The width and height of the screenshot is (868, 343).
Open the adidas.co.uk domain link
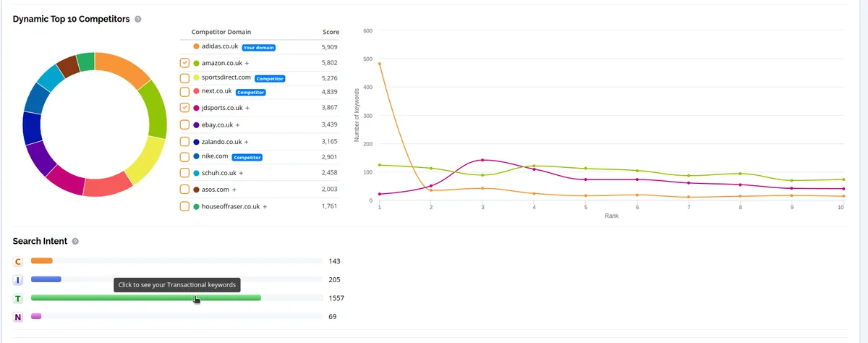point(219,47)
